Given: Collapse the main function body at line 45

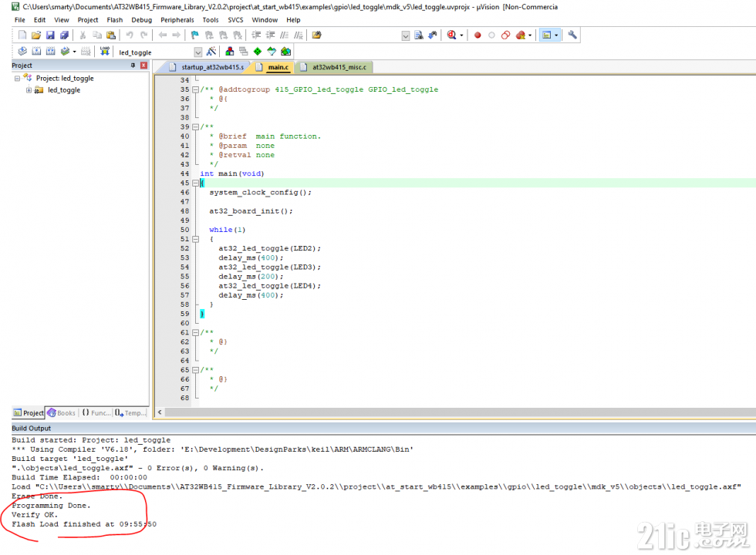Looking at the screenshot, I should pos(195,183).
